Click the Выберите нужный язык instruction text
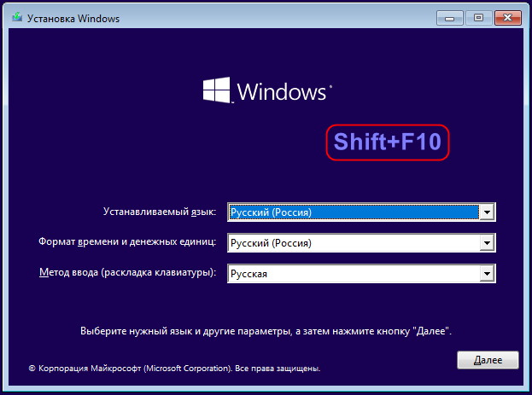The height and width of the screenshot is (395, 532). pyautogui.click(x=266, y=331)
